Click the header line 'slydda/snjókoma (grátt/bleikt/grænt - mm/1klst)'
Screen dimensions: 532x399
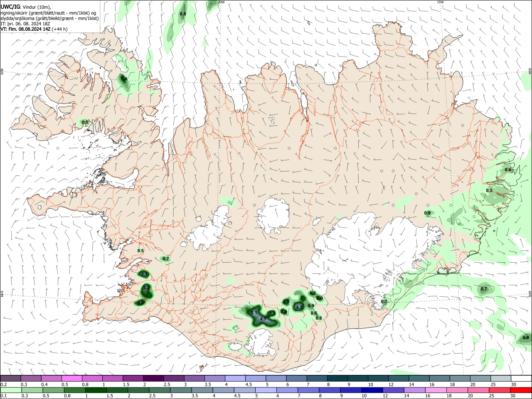[x=49, y=18]
